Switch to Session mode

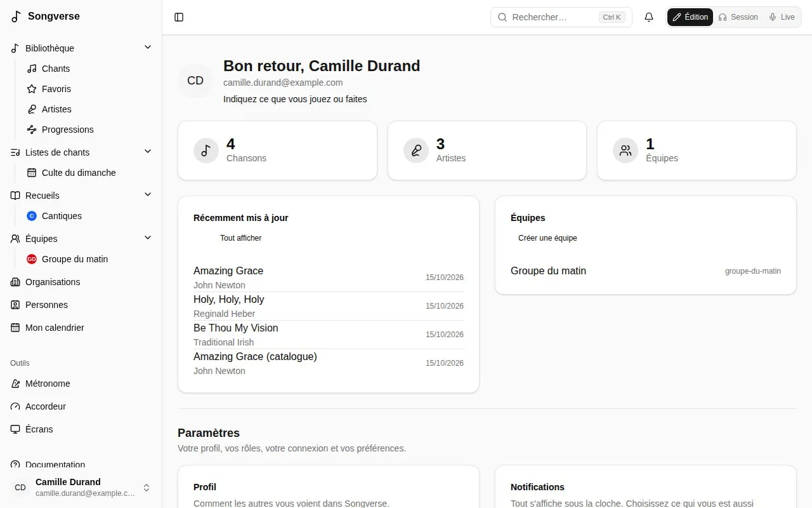738,17
